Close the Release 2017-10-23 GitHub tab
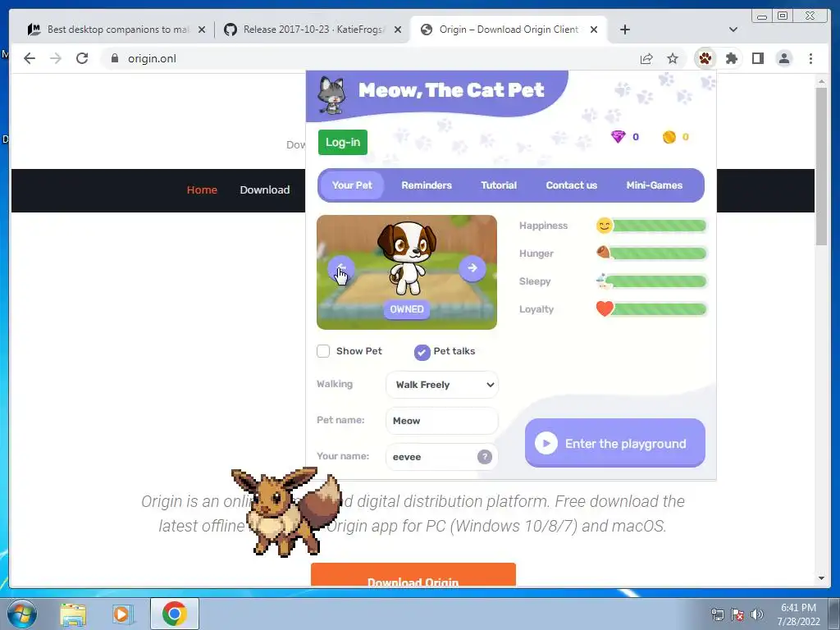 pyautogui.click(x=398, y=30)
